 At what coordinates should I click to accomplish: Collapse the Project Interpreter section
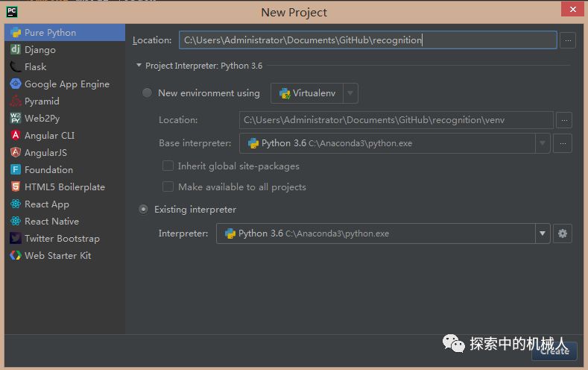pyautogui.click(x=139, y=66)
